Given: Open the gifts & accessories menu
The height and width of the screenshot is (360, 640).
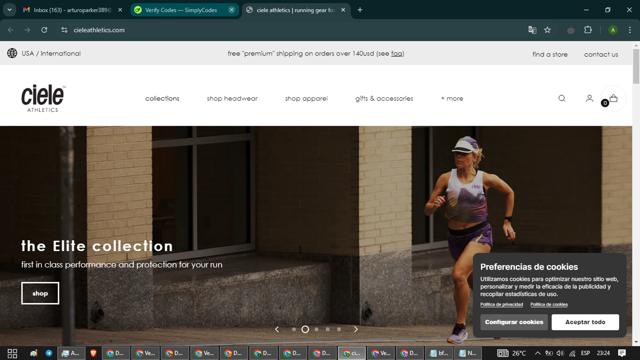Looking at the screenshot, I should click(x=384, y=98).
